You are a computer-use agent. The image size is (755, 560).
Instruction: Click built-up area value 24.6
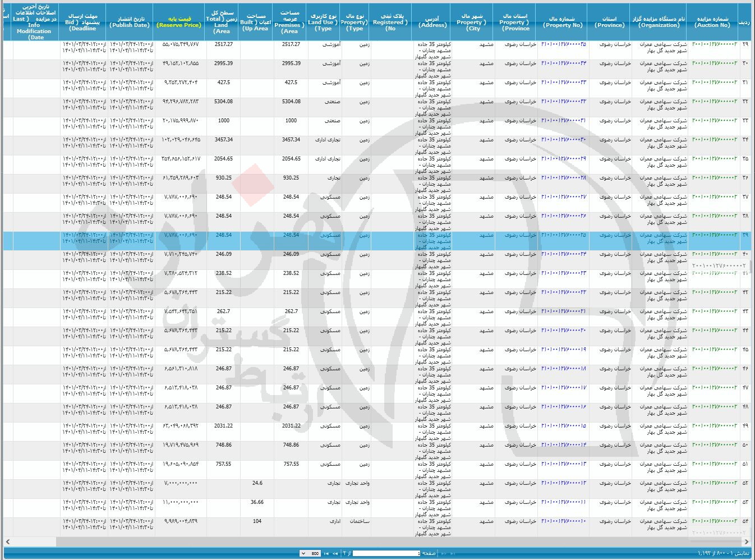tap(257, 483)
